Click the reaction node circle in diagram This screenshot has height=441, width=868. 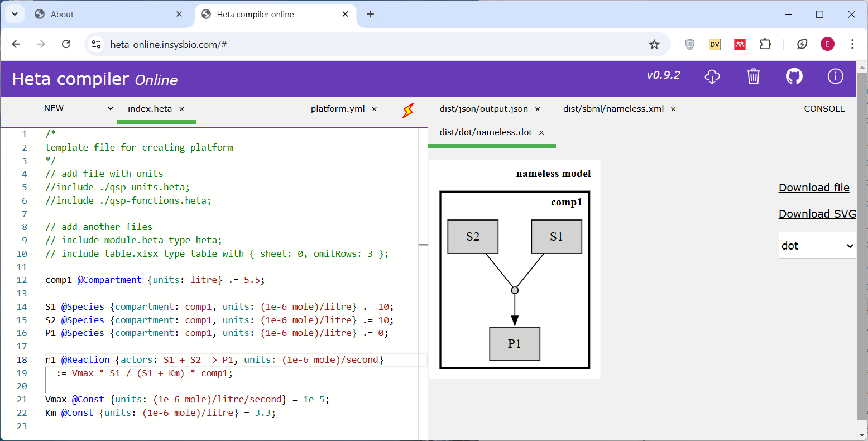(515, 290)
